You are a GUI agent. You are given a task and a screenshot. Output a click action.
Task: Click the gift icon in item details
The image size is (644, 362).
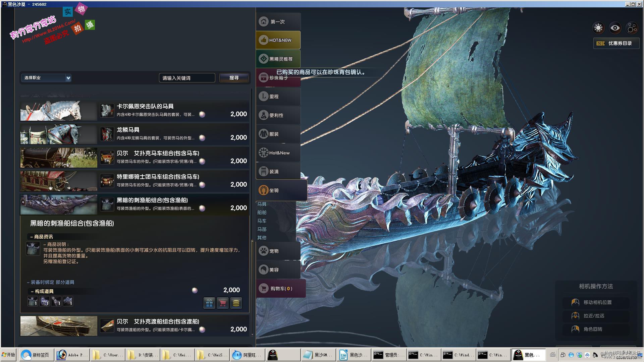(209, 303)
